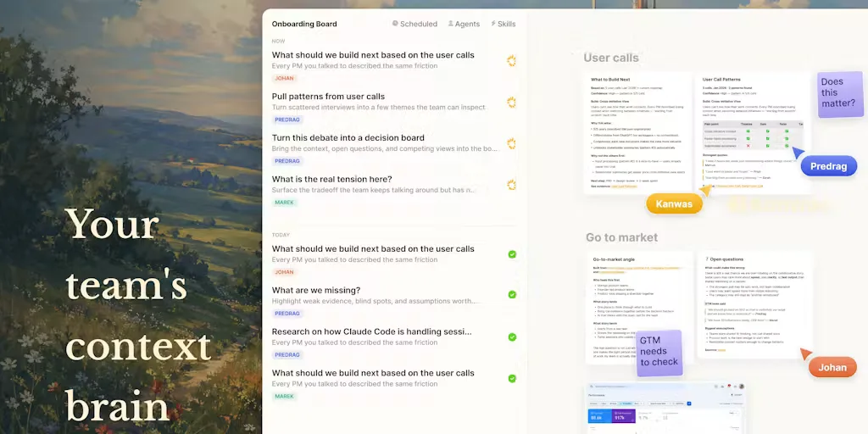Click the PREDRAG tag under 'Turn this debate'

(287, 161)
